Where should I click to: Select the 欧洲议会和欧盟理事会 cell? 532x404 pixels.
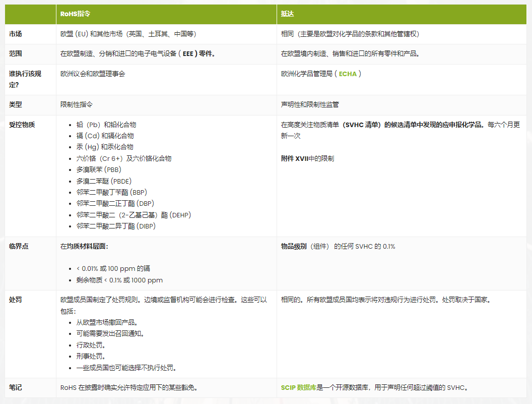coord(94,74)
